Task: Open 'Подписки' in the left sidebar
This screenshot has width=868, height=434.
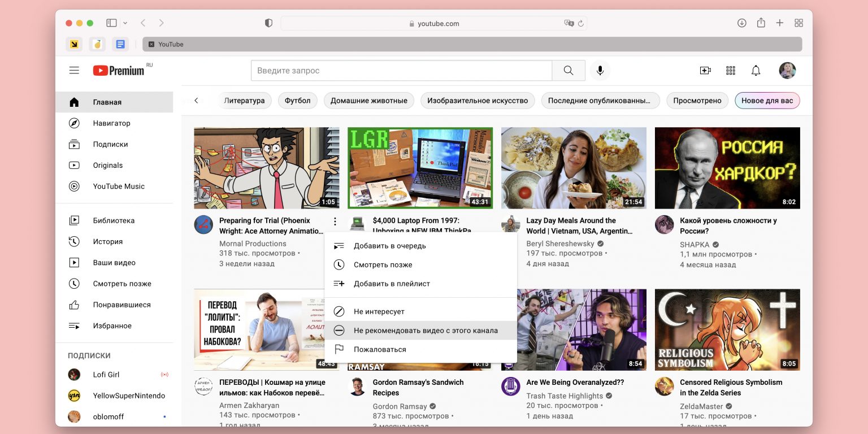Action: click(110, 144)
